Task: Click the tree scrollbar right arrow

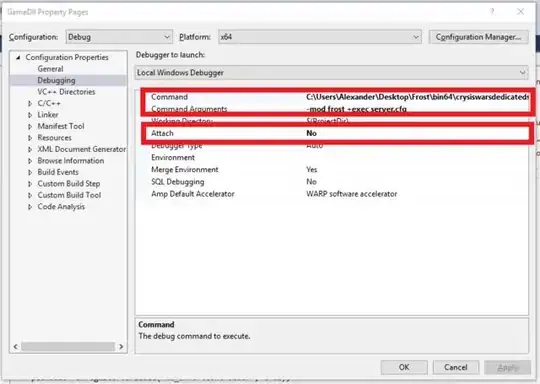Action: point(121,346)
